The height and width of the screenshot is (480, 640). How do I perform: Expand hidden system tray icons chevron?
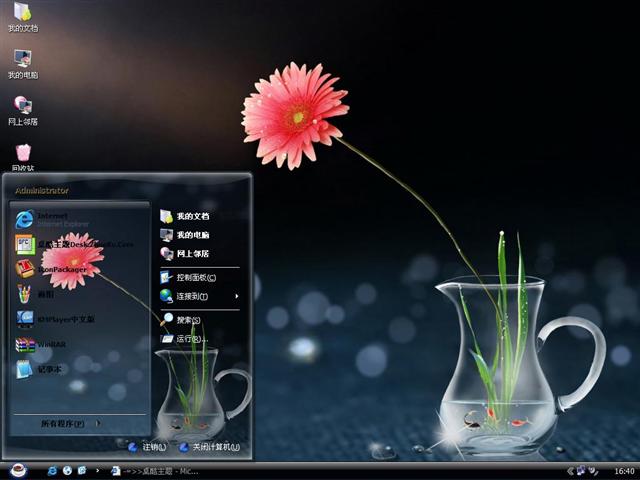(570, 471)
